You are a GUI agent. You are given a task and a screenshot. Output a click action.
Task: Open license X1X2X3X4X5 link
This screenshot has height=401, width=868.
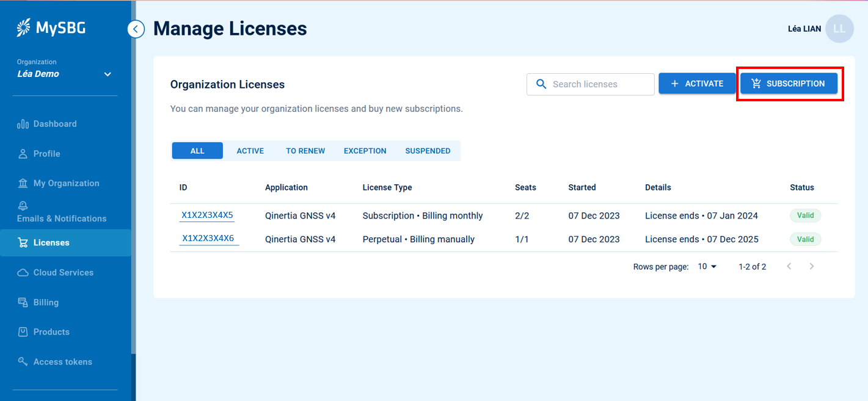pyautogui.click(x=207, y=215)
